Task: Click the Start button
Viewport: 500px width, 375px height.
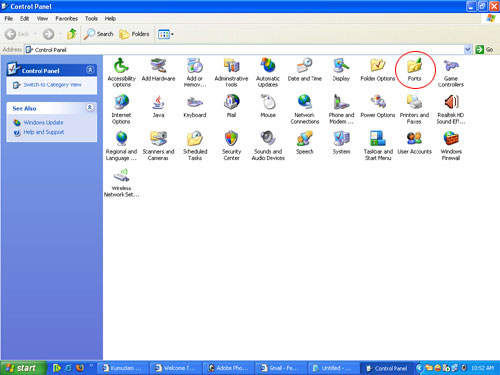Action: tap(23, 368)
